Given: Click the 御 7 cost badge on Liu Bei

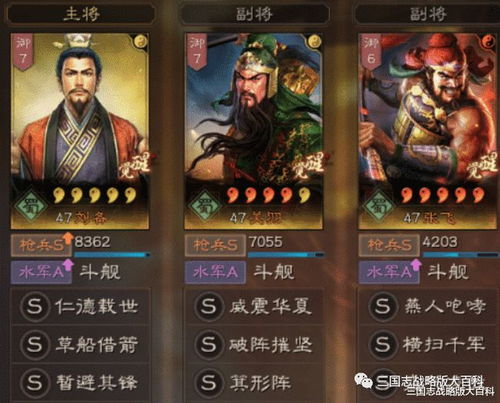Looking at the screenshot, I should pyautogui.click(x=23, y=52).
